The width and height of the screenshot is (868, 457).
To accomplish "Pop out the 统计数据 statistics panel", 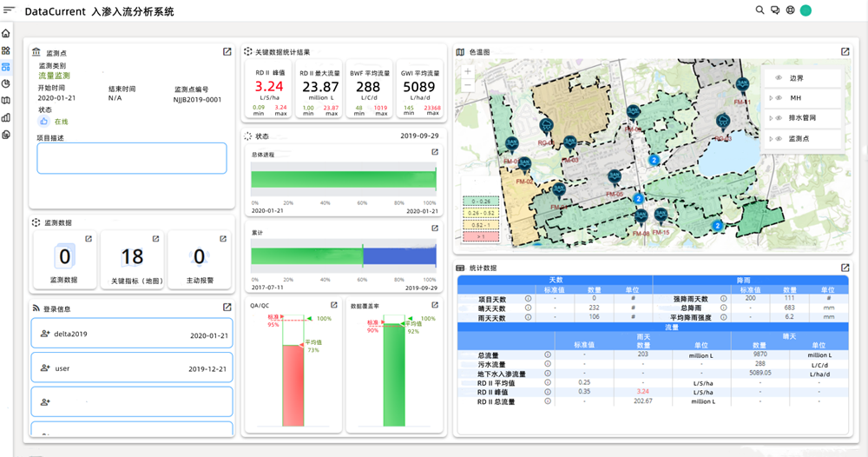I will (x=845, y=268).
